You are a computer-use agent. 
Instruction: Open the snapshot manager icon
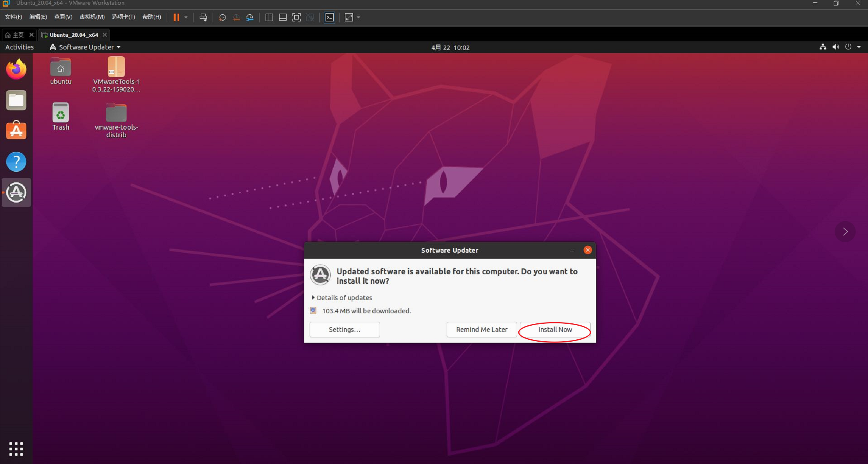tap(250, 17)
